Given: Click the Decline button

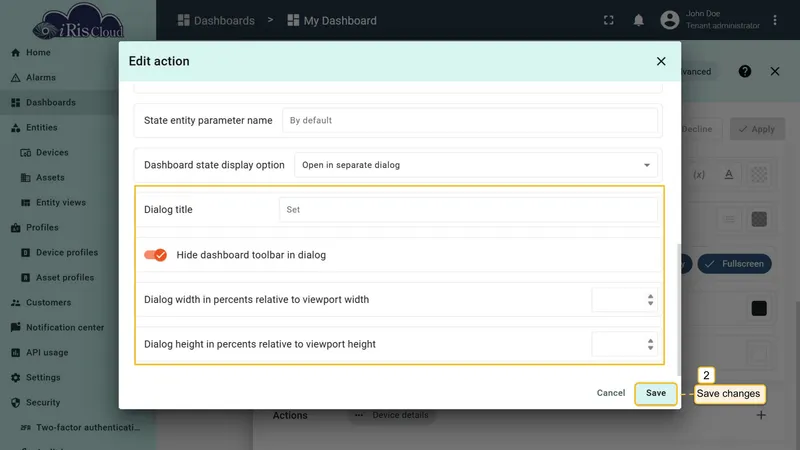Looking at the screenshot, I should point(697,129).
